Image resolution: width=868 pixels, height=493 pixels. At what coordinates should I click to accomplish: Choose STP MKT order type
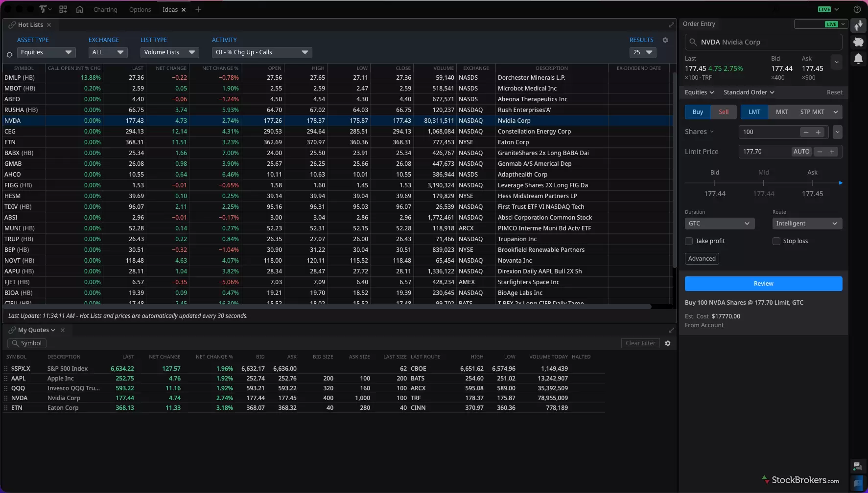(812, 112)
